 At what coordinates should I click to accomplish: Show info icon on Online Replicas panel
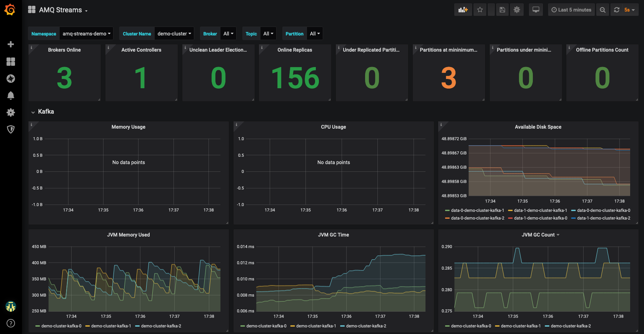[262, 48]
